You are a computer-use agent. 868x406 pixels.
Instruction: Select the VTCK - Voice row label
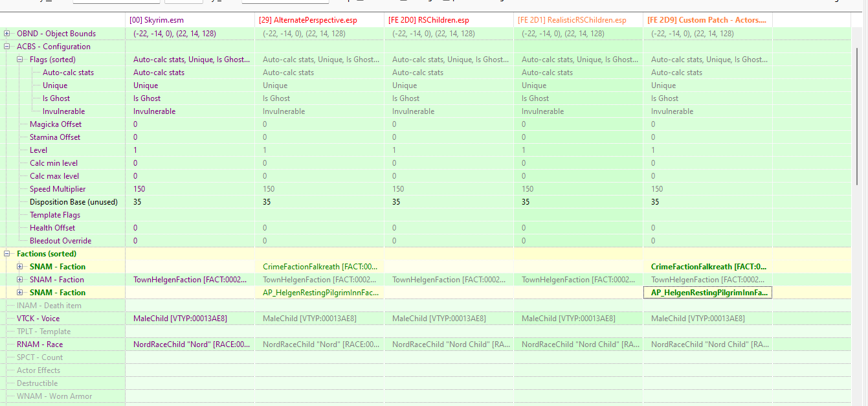[38, 319]
